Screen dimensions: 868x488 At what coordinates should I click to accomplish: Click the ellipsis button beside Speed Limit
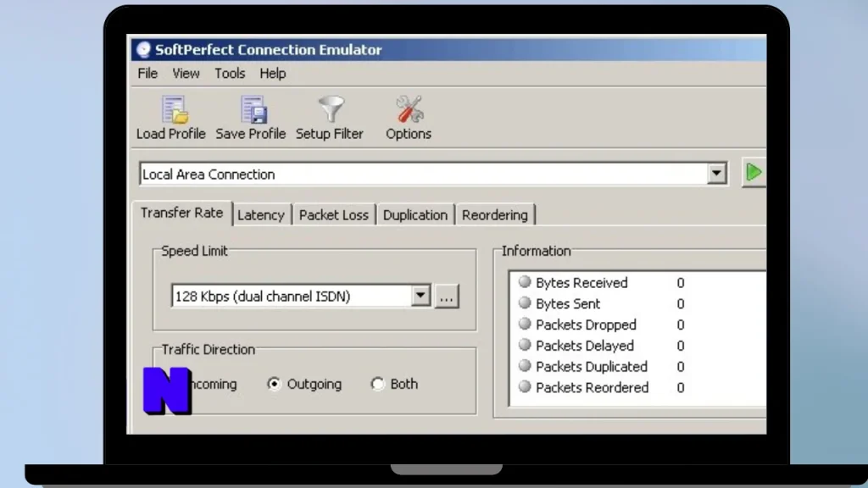[x=447, y=297]
